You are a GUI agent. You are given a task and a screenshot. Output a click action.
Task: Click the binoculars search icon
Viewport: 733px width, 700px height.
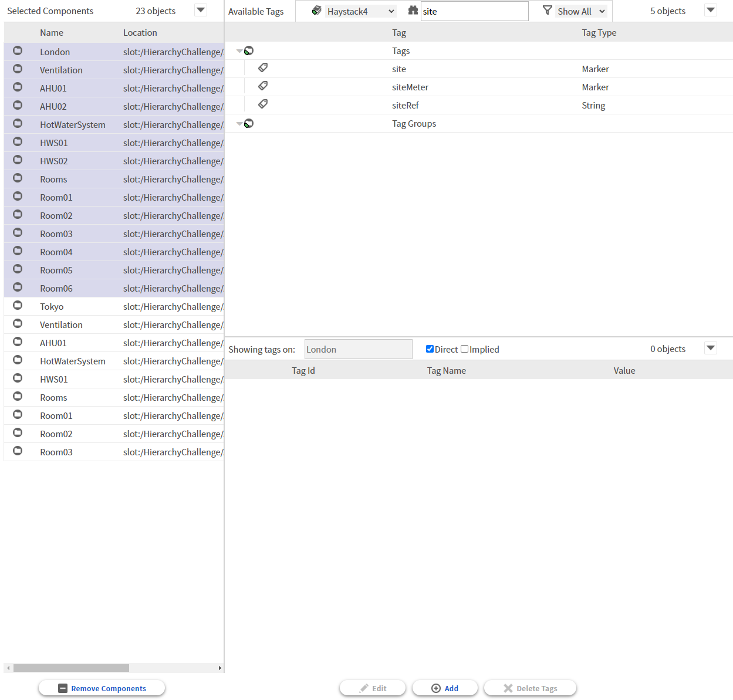point(413,11)
